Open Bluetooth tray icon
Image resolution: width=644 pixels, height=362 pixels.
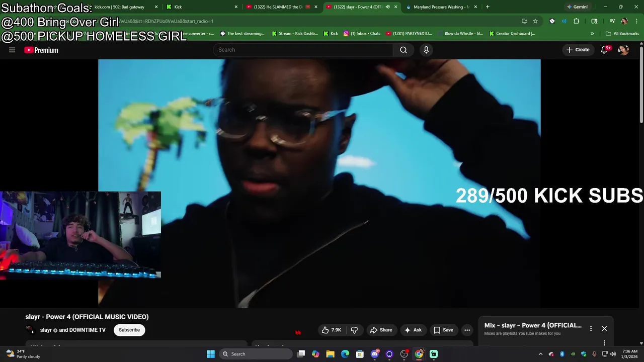coord(562,354)
